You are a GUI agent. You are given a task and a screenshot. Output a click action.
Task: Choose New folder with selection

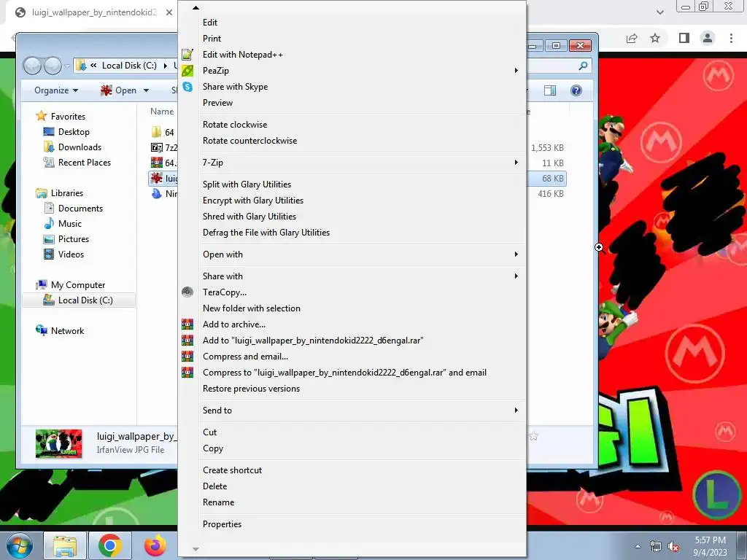click(252, 308)
